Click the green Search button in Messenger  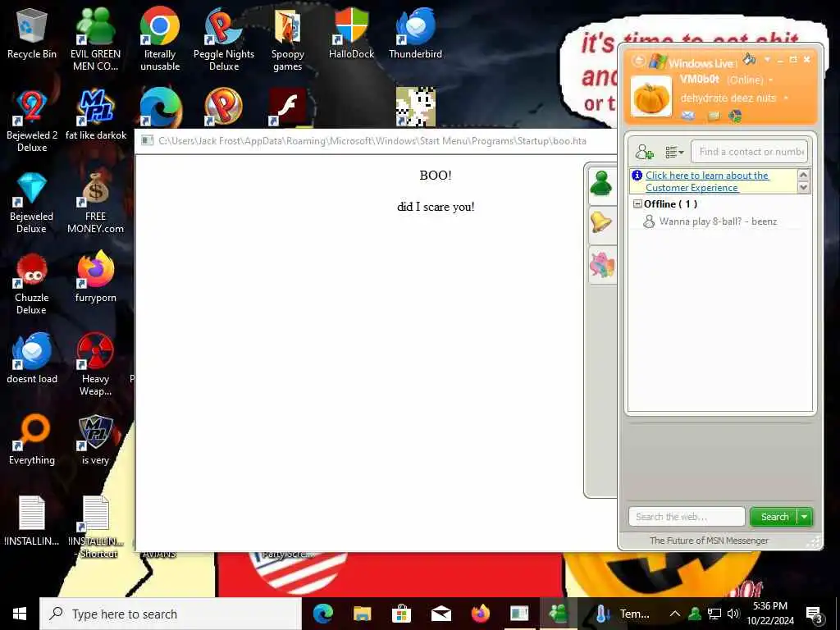coord(774,517)
